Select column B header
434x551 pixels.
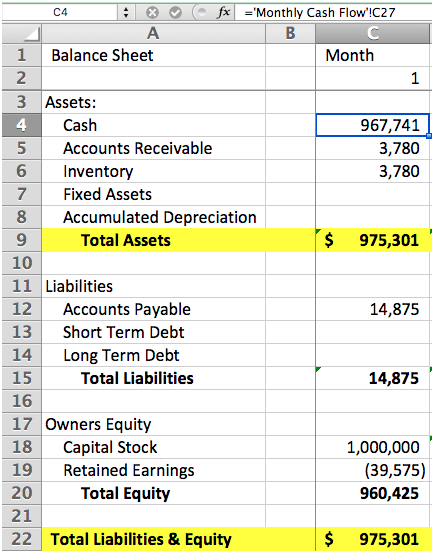pyautogui.click(x=290, y=34)
